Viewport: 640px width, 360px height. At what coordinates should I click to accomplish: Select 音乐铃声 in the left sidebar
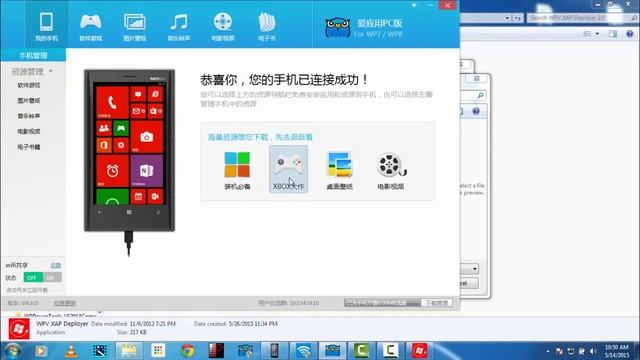[29, 116]
